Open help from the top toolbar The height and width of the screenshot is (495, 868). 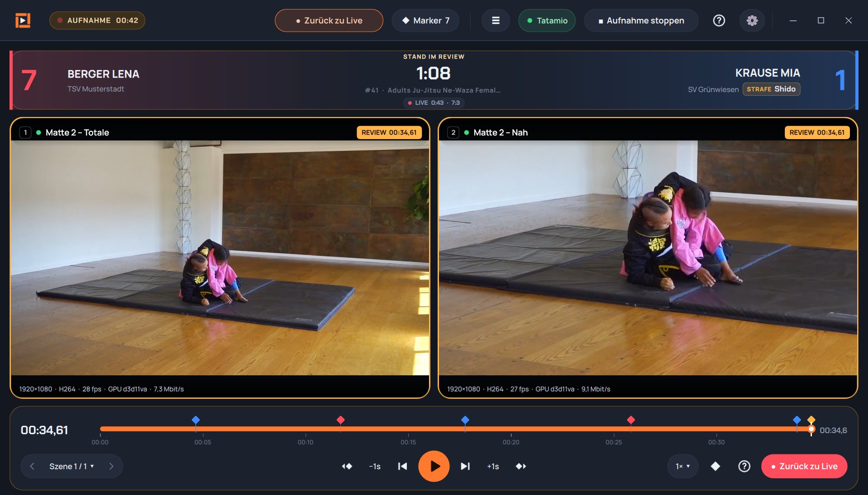[719, 20]
